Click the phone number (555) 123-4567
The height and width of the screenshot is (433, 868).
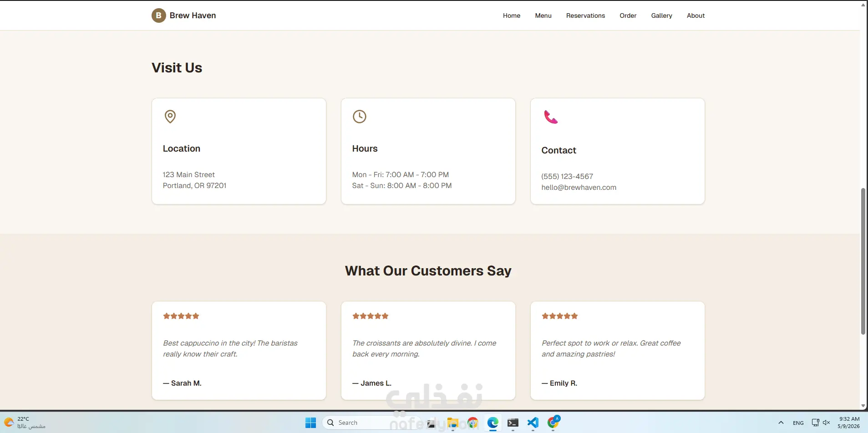(567, 176)
